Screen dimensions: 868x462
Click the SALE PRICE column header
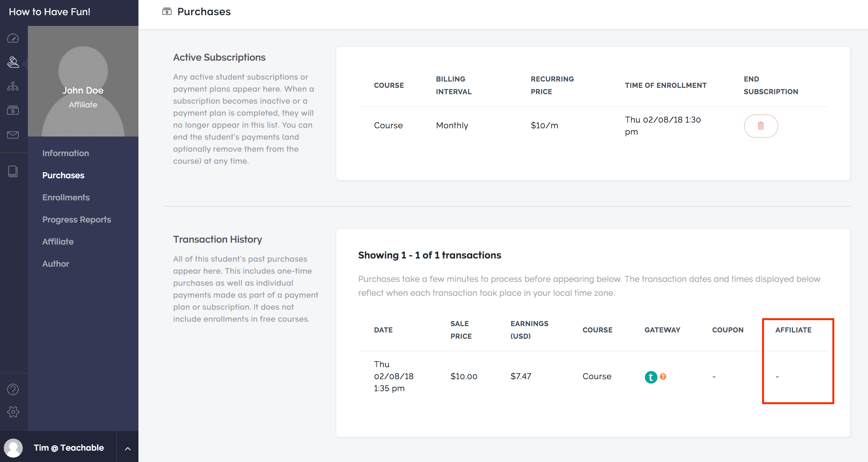(x=461, y=330)
